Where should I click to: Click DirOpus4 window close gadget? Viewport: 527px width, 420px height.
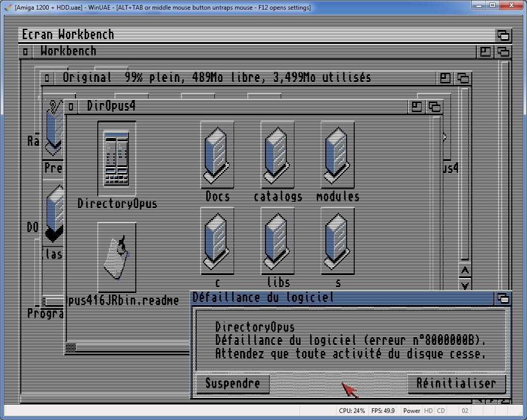click(71, 106)
